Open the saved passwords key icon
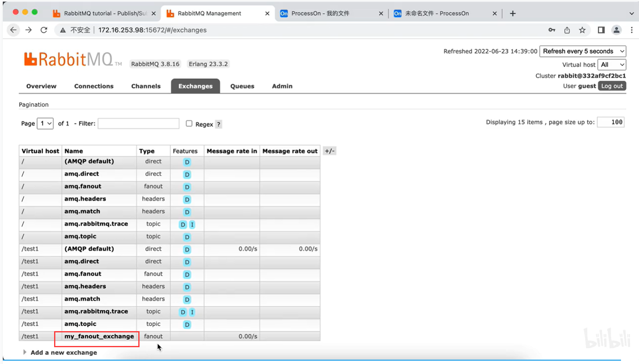Screen dimensions: 639x364 pos(552,30)
